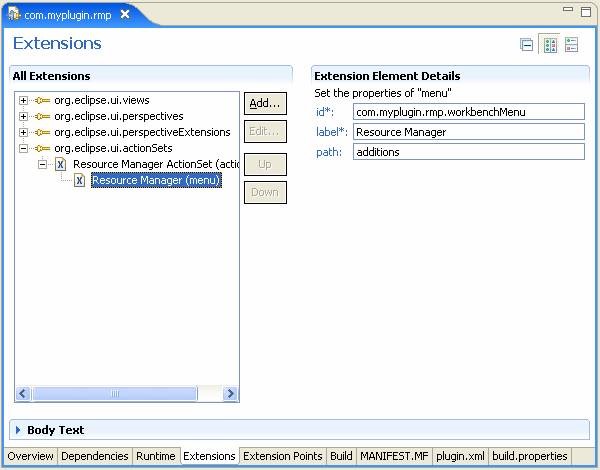The width and height of the screenshot is (600, 470).
Task: Expand the org.eclipse.ui.views node
Action: [x=24, y=101]
